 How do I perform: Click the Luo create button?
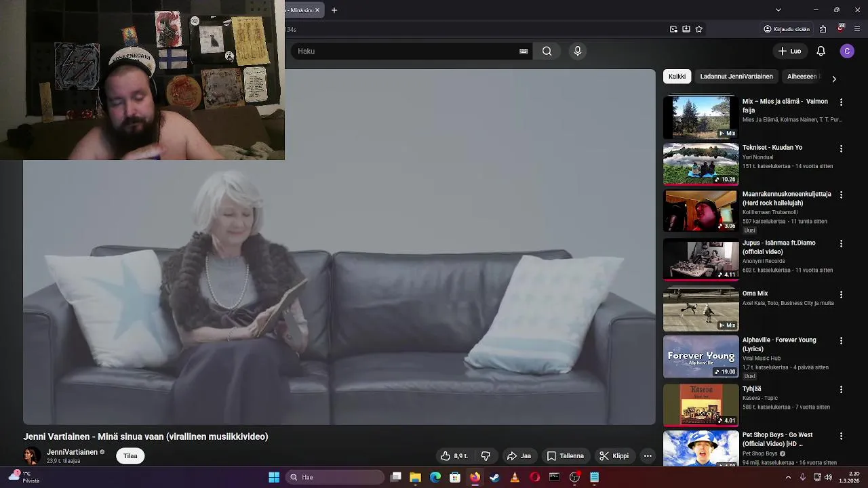point(789,51)
